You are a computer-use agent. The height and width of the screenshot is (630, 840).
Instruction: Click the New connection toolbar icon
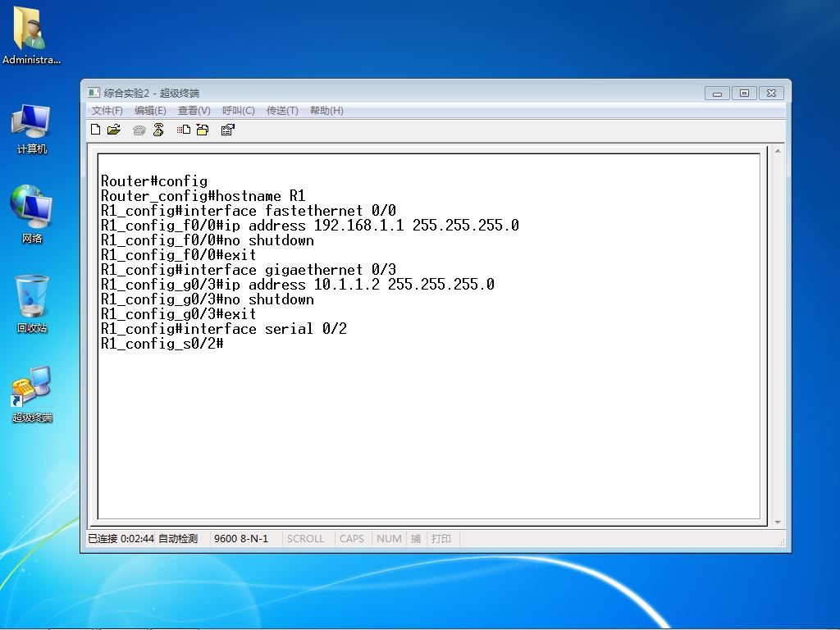(x=95, y=130)
